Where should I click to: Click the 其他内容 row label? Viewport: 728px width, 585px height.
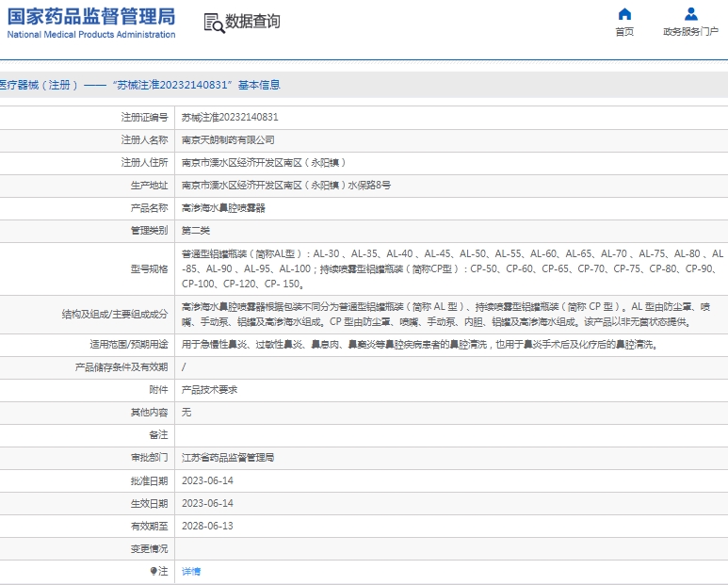pyautogui.click(x=149, y=413)
